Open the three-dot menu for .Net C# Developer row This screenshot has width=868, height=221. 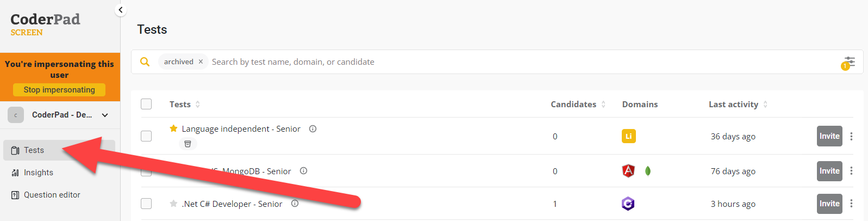point(851,204)
